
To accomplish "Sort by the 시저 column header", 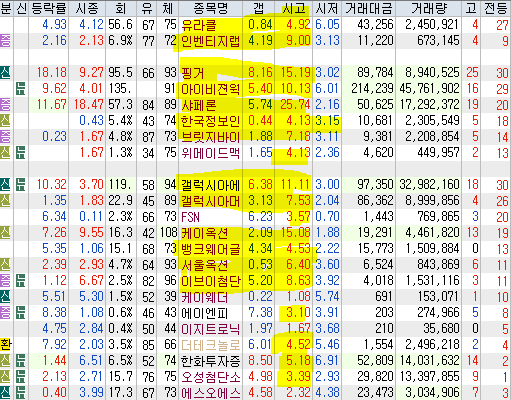I will (327, 8).
